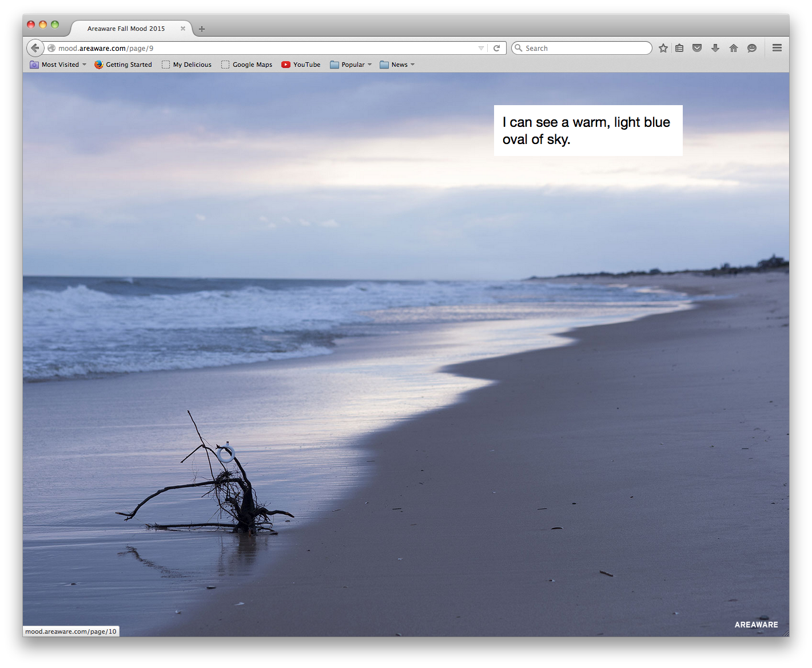
Task: Expand the News bookmarks folder
Action: (x=397, y=65)
